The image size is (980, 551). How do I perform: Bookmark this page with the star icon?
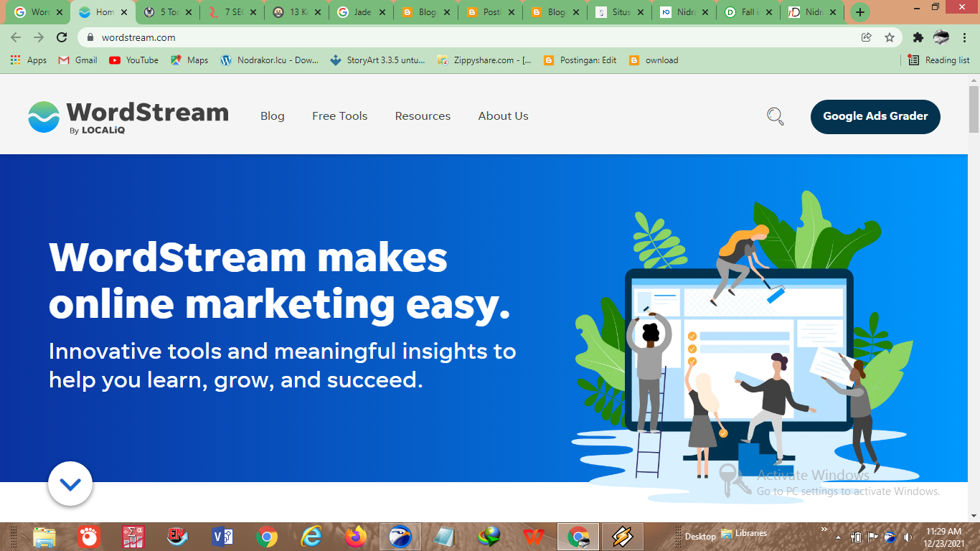(x=890, y=37)
